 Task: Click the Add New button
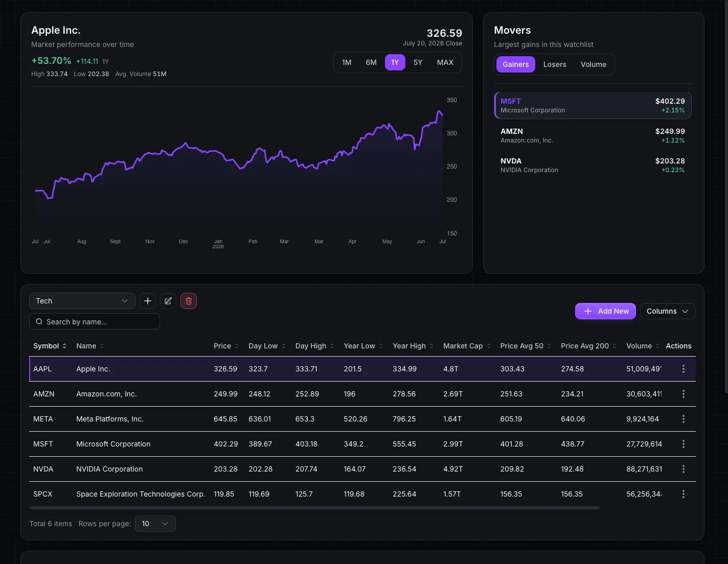point(606,311)
